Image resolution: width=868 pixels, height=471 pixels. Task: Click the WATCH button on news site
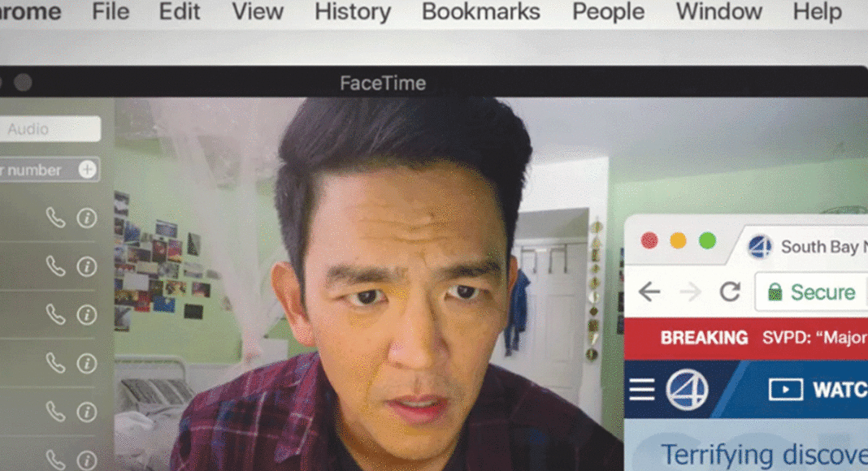pyautogui.click(x=818, y=390)
